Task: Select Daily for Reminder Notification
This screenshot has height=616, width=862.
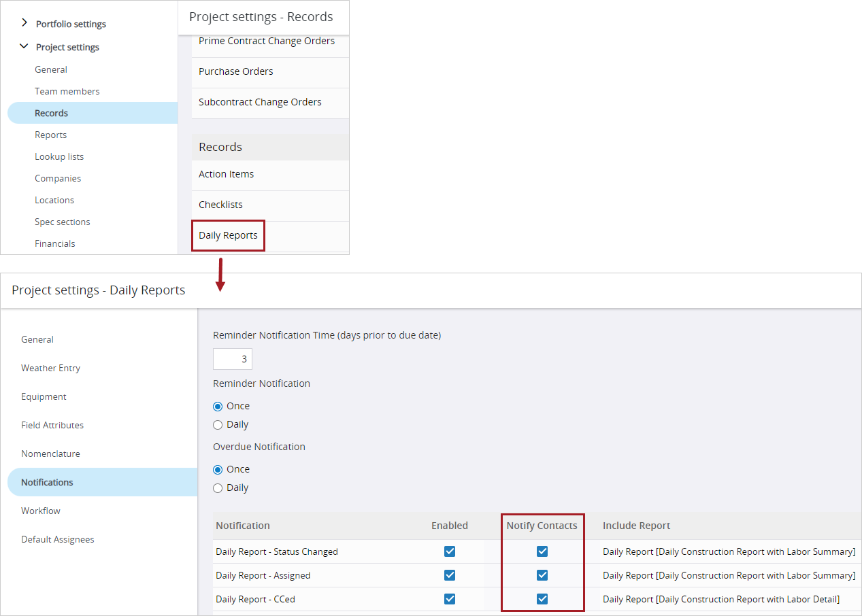Action: (218, 424)
